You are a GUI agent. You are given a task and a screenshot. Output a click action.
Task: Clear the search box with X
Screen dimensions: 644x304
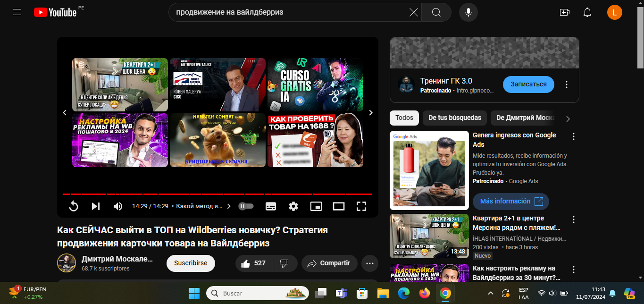[x=414, y=12]
